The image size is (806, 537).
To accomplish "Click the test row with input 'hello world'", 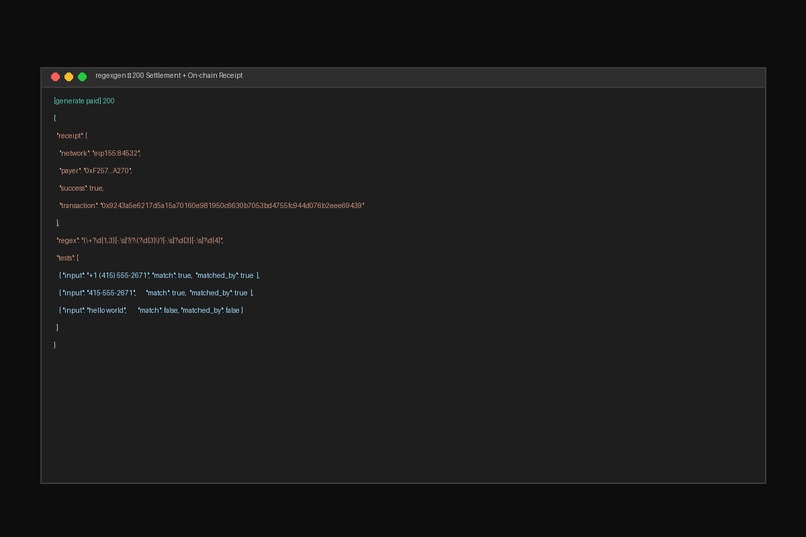I will pyautogui.click(x=151, y=310).
